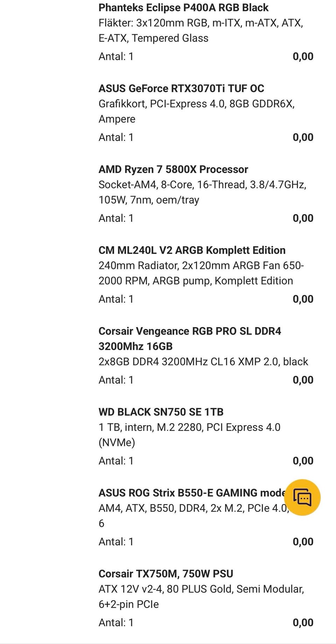Click the Ryzen Socket-AM4 specification text
The image size is (336, 644).
pyautogui.click(x=202, y=192)
